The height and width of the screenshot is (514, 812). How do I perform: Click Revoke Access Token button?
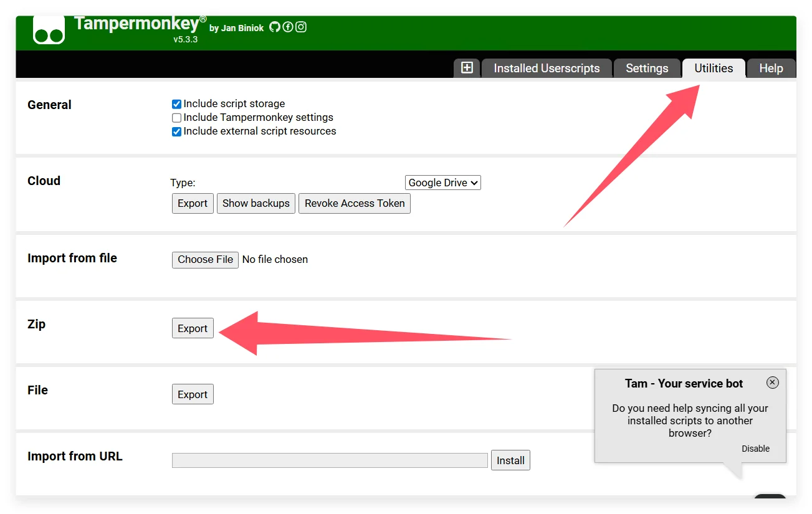pos(355,203)
